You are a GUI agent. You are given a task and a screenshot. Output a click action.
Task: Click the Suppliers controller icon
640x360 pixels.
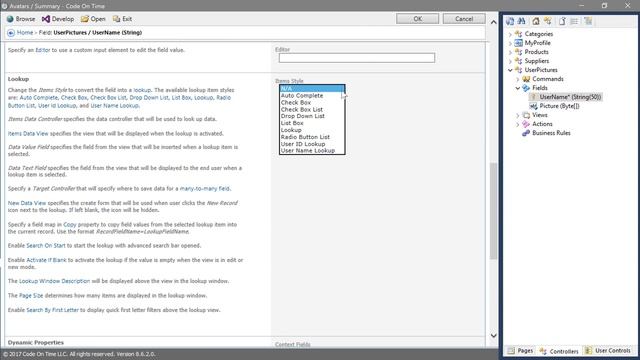point(518,61)
